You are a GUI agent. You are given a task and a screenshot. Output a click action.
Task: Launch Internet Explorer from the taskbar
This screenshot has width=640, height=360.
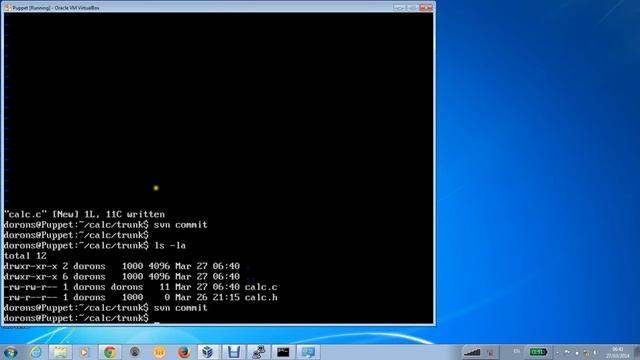[36, 352]
